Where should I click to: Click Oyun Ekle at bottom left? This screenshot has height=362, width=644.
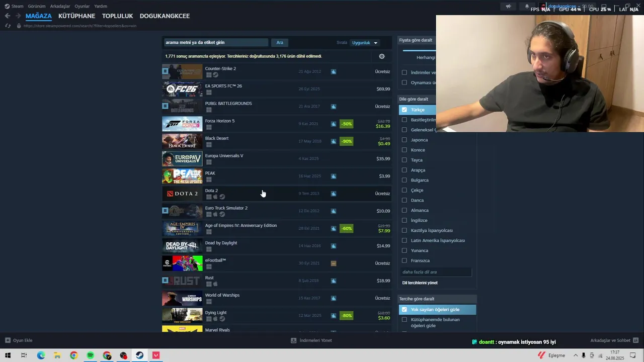click(19, 340)
